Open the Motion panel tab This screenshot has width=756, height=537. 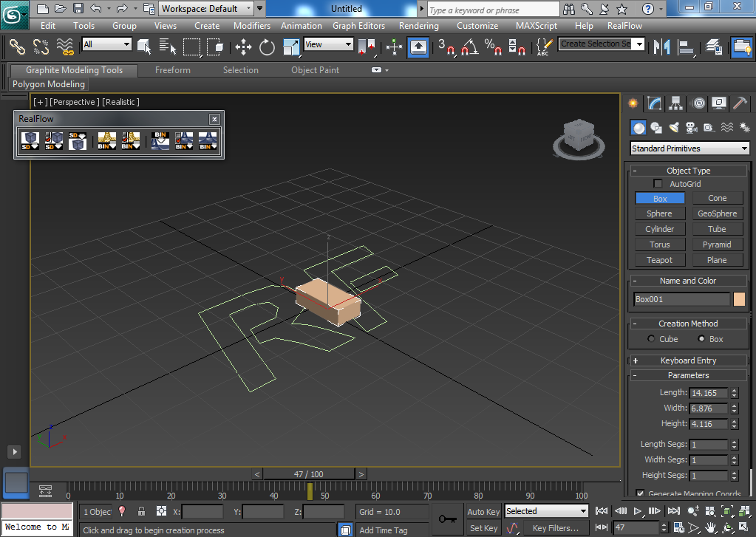pos(698,103)
